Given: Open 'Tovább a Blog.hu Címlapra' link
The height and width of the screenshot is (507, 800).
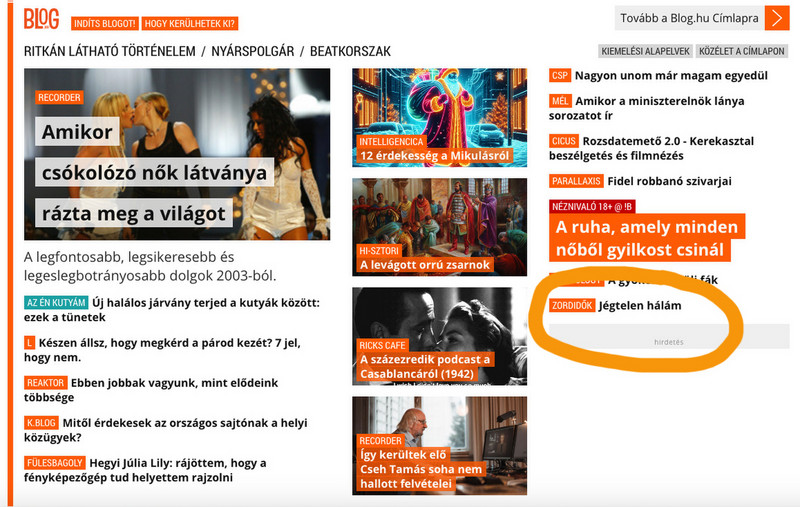Looking at the screenshot, I should [689, 18].
